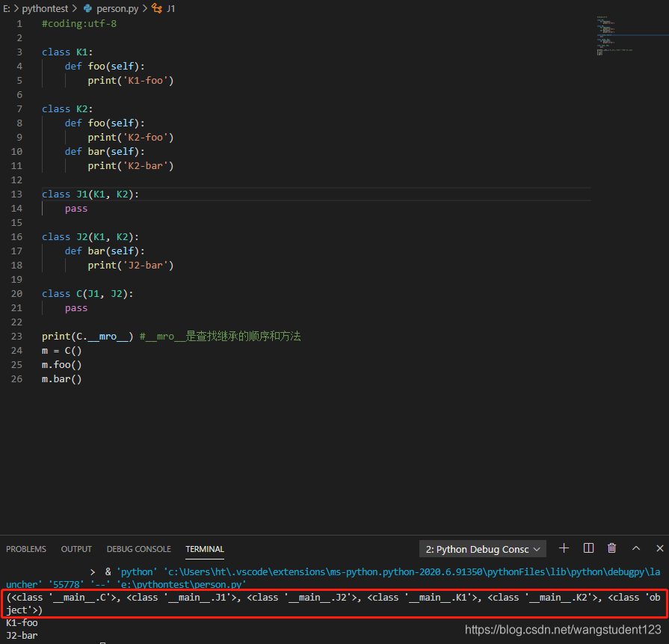
Task: Click the m.bar() call line
Action: pos(61,378)
